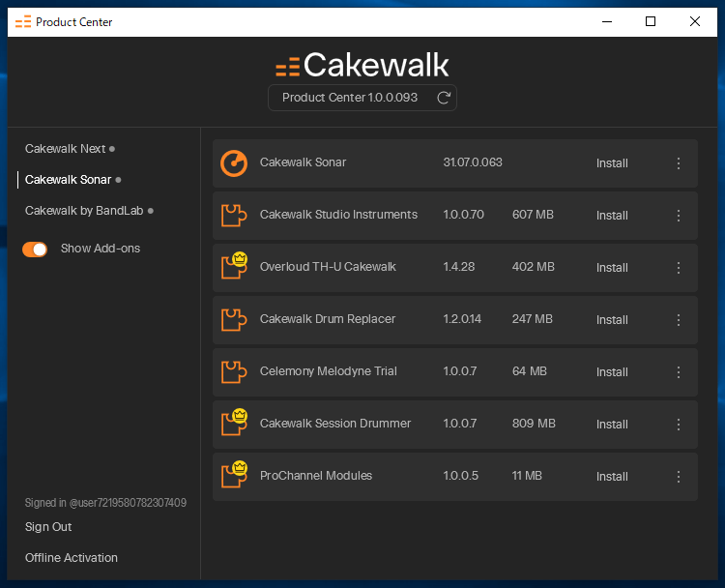
Task: Click the 11 MB size value
Action: 527,476
